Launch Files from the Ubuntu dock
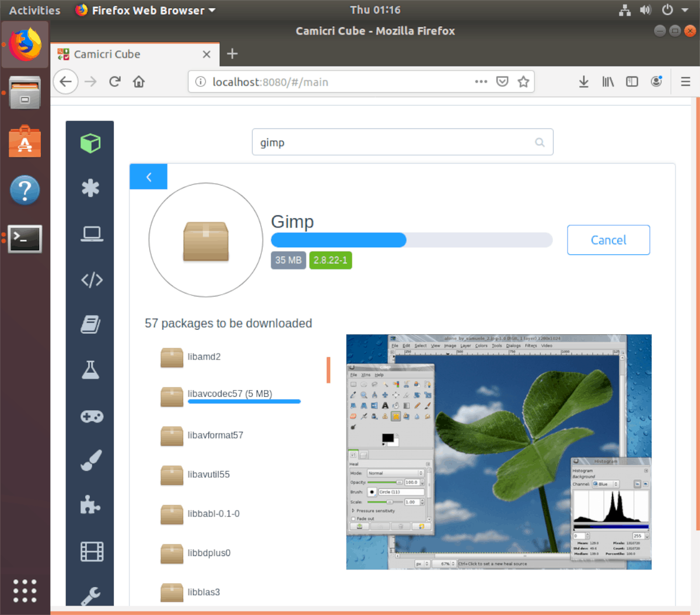The height and width of the screenshot is (615, 700). click(24, 92)
